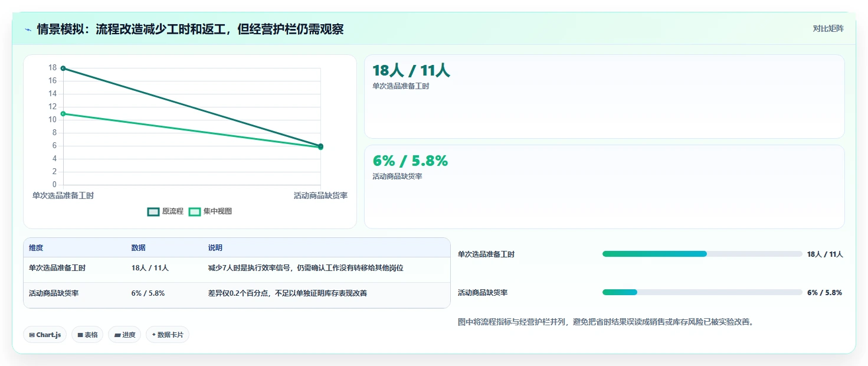Click the 活动商品缺货率 table row cell
This screenshot has height=366, width=868.
pyautogui.click(x=54, y=293)
